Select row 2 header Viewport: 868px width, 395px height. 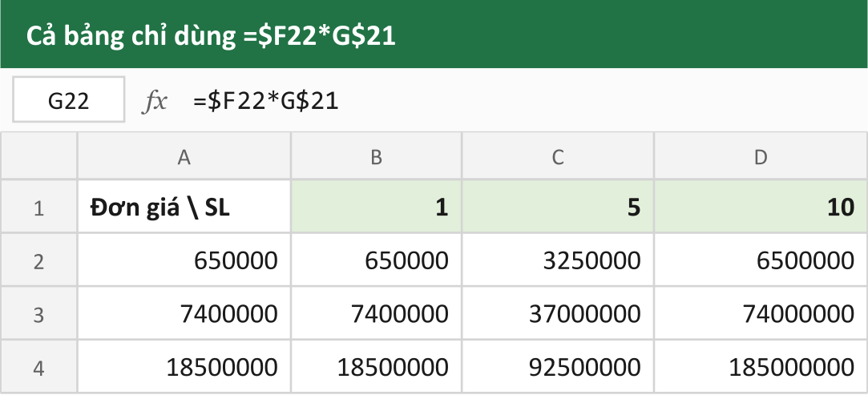(38, 260)
